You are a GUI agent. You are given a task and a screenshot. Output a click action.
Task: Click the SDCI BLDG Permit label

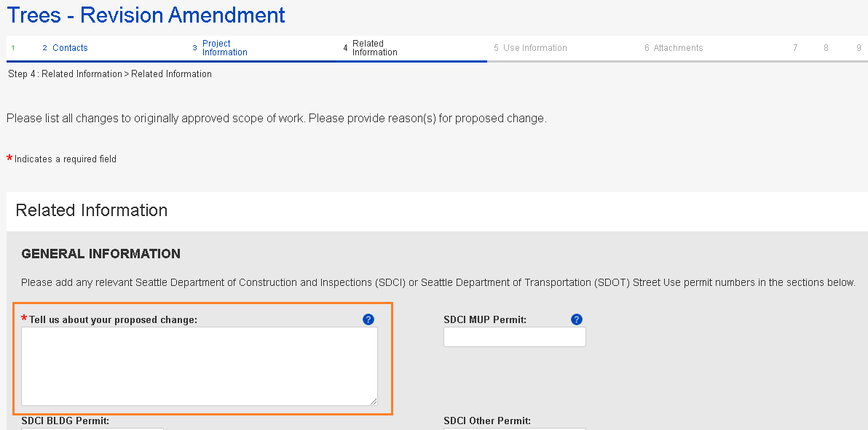click(x=65, y=421)
